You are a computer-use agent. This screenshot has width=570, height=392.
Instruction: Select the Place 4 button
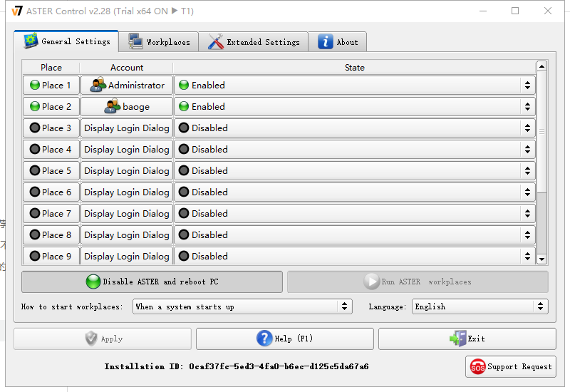tap(51, 149)
